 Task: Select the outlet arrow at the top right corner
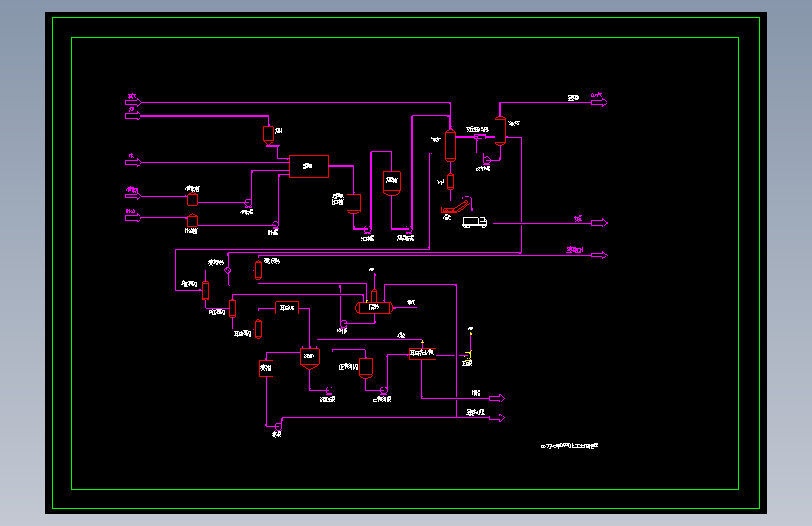[599, 103]
